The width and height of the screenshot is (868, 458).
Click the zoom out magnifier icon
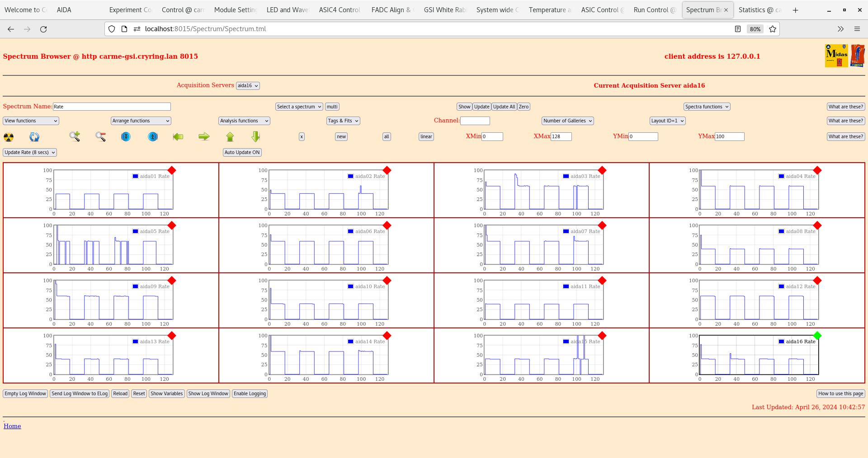(x=100, y=136)
